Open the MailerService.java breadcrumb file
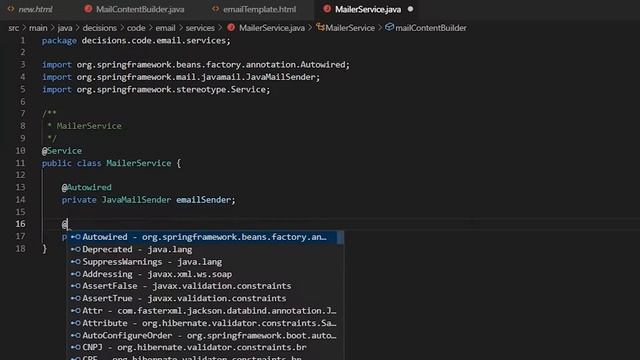 (272, 28)
